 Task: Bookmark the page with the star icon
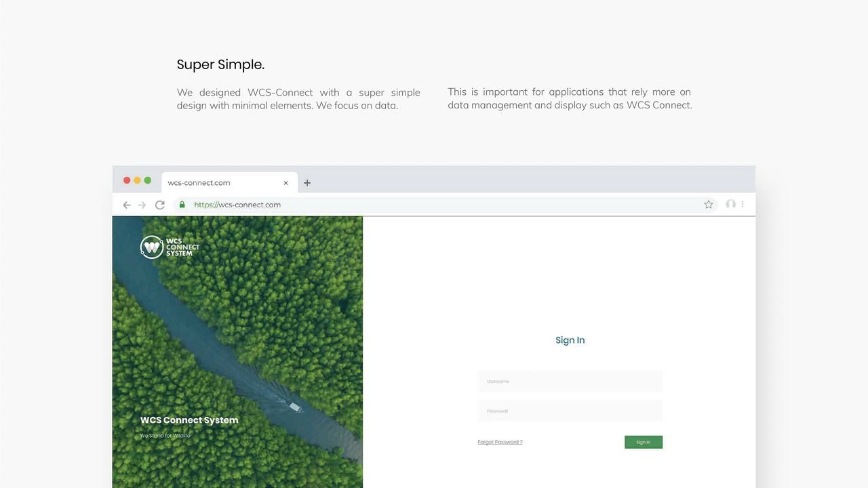tap(708, 204)
